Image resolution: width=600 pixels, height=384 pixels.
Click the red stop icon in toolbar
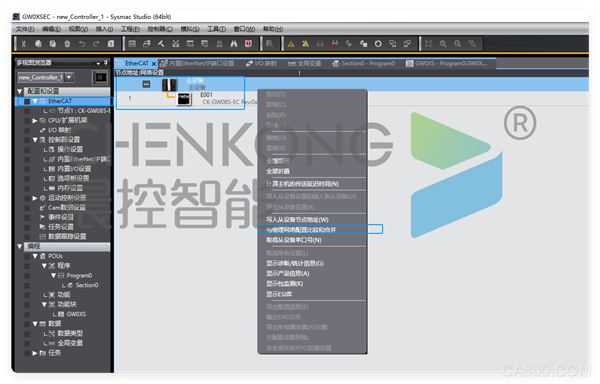tap(248, 44)
